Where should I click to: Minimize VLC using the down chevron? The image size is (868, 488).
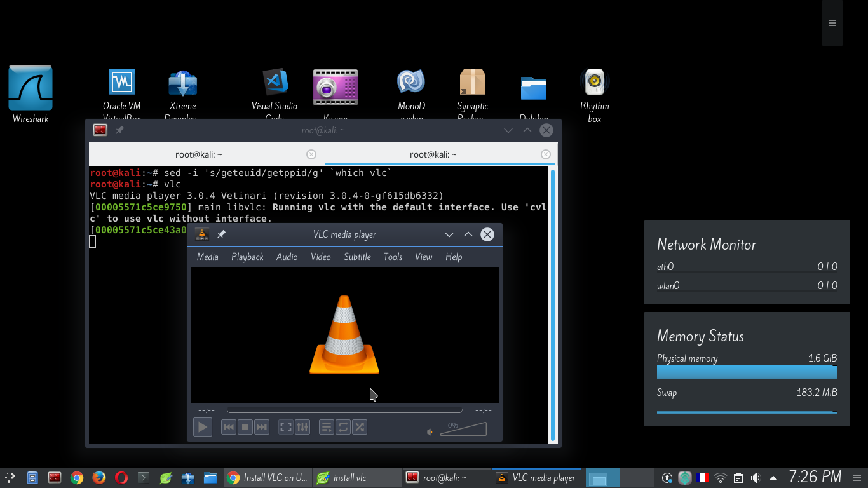449,234
